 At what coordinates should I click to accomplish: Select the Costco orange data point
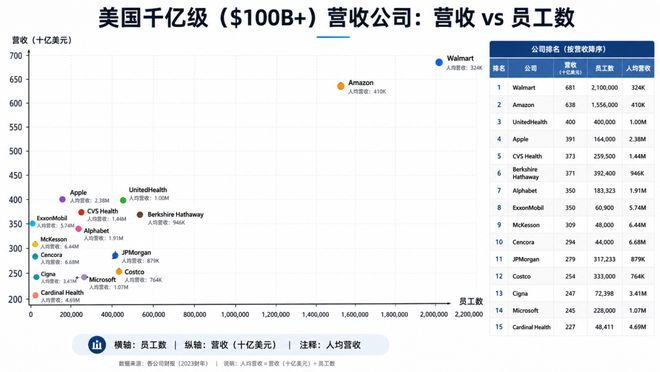pos(119,272)
